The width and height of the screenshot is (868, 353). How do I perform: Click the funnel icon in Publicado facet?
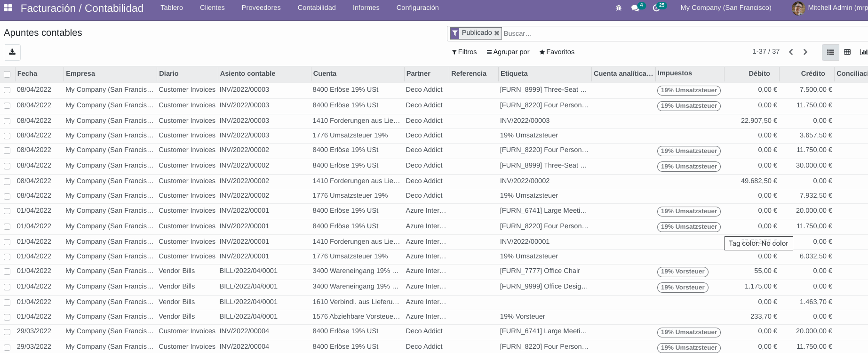pyautogui.click(x=454, y=33)
